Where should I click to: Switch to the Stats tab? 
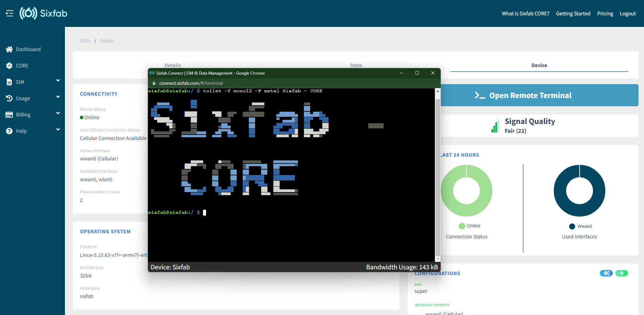(x=356, y=65)
